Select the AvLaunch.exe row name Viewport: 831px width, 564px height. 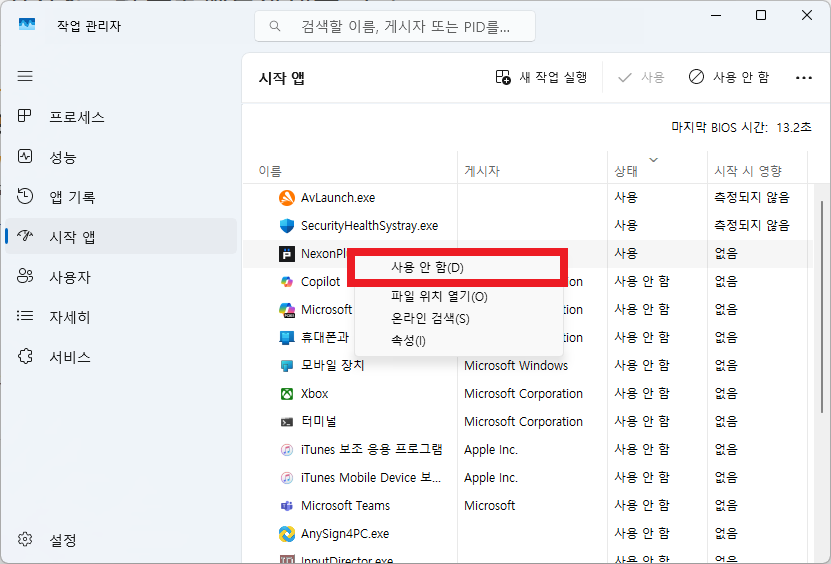[x=338, y=198]
